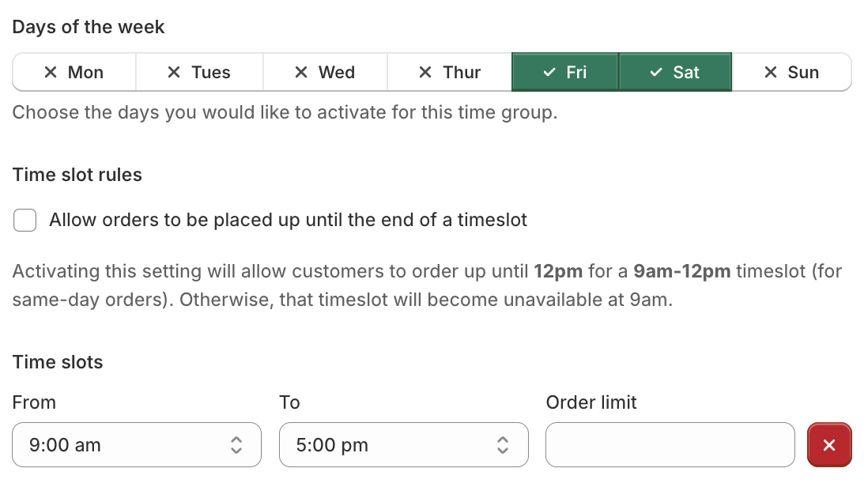Enable orders up until the end of a timeslot
868x487 pixels.
coord(25,220)
